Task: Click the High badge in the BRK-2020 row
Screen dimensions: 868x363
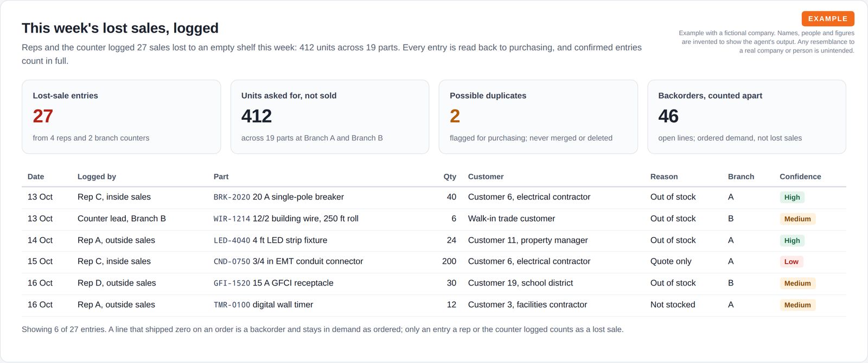Action: [x=792, y=197]
